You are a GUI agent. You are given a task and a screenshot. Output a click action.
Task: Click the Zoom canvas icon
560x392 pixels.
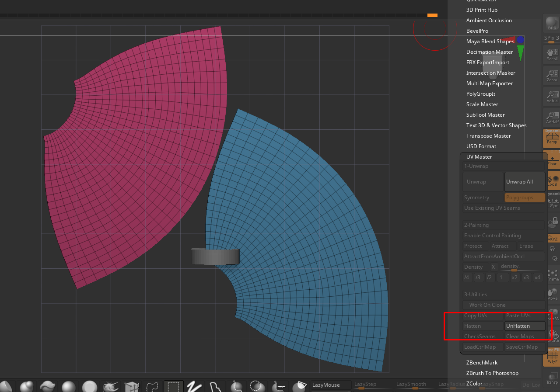[552, 75]
